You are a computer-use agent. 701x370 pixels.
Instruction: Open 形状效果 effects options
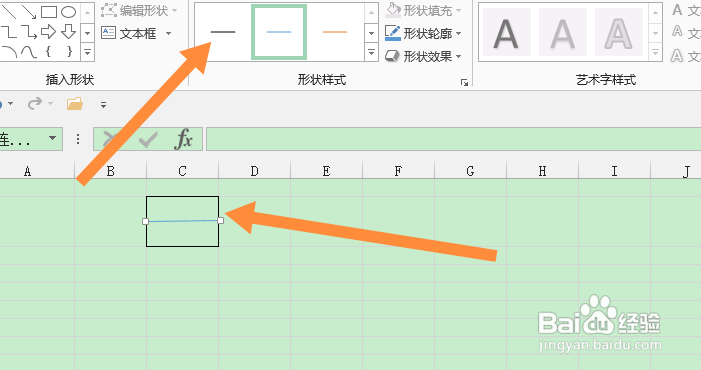click(423, 56)
